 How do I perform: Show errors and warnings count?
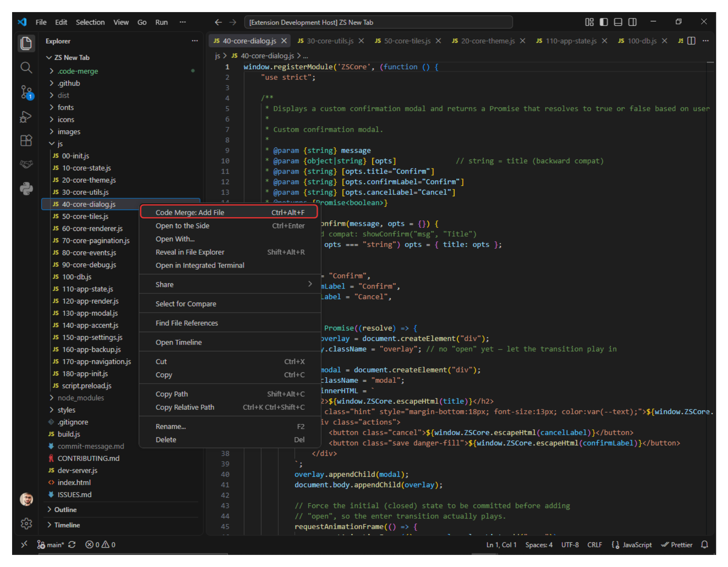100,544
